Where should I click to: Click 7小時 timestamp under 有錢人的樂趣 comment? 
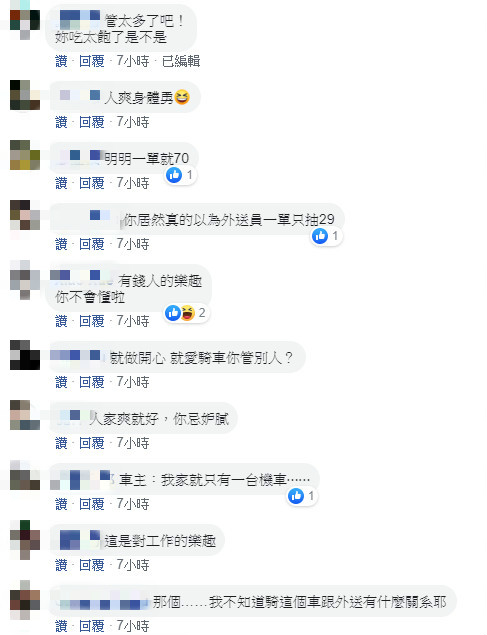(133, 321)
